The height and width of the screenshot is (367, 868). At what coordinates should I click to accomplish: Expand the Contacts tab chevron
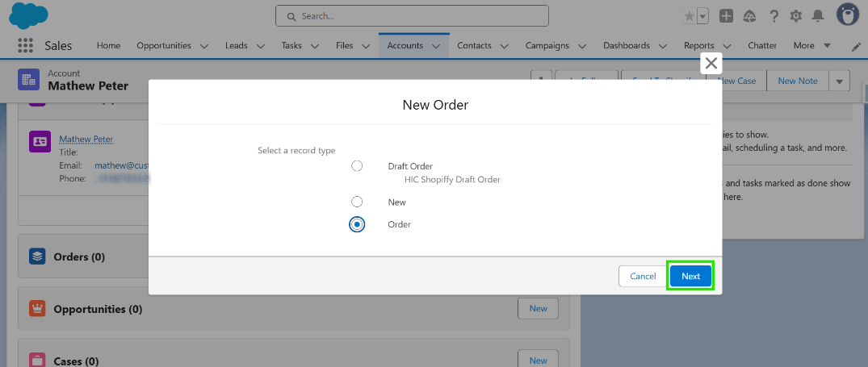pyautogui.click(x=505, y=47)
